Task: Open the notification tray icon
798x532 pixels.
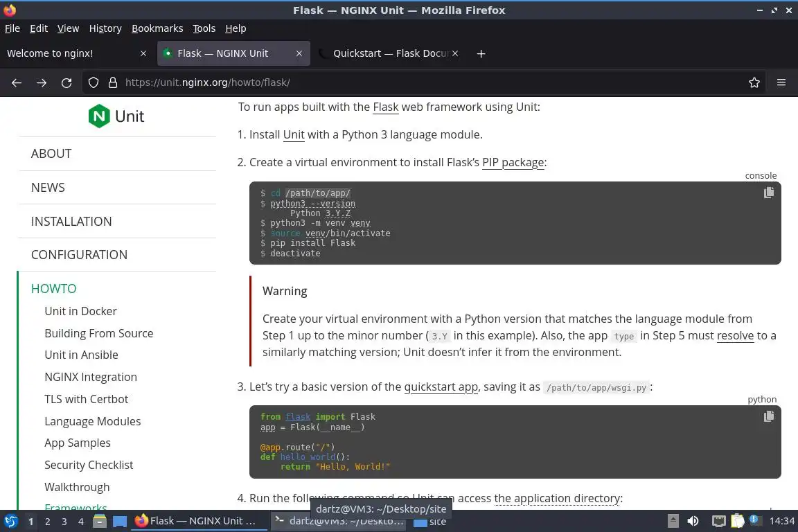Action: pyautogui.click(x=755, y=520)
